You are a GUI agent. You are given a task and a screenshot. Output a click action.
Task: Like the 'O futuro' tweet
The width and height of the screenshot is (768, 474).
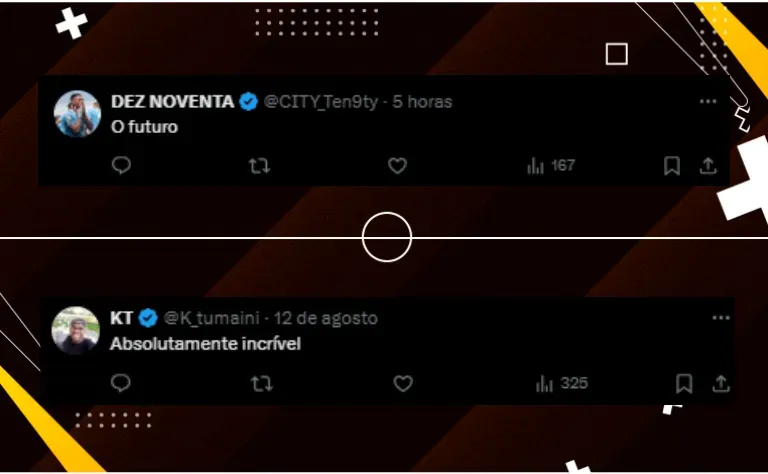pos(397,166)
